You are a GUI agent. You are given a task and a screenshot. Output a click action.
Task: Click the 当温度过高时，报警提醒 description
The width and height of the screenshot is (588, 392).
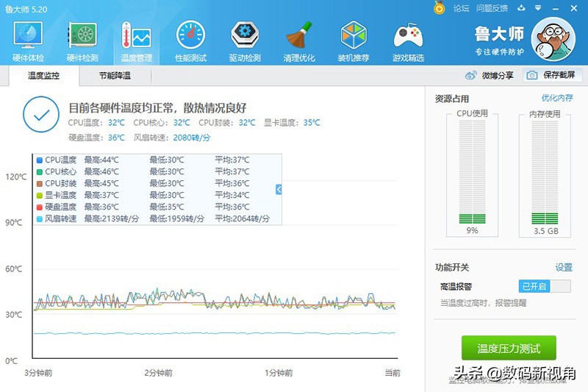point(484,303)
